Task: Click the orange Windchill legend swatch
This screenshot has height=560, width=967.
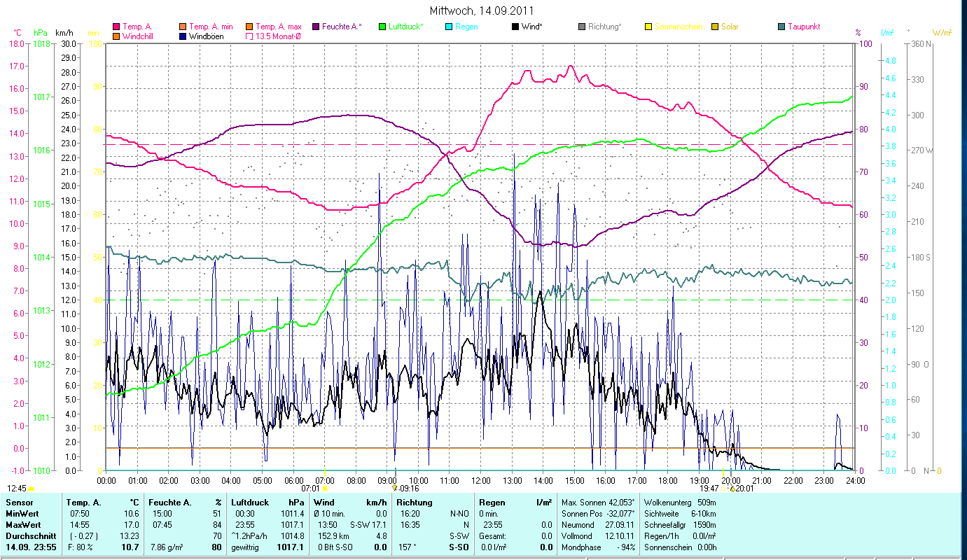Action: point(116,36)
